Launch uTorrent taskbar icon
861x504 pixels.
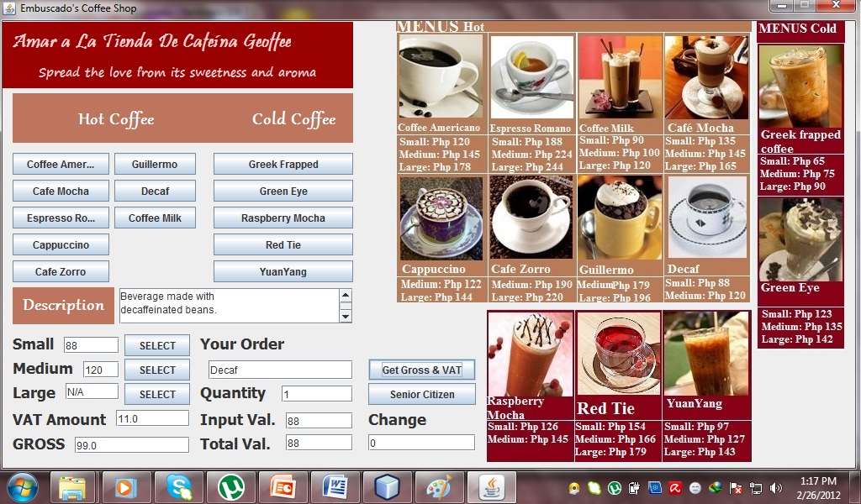click(231, 487)
